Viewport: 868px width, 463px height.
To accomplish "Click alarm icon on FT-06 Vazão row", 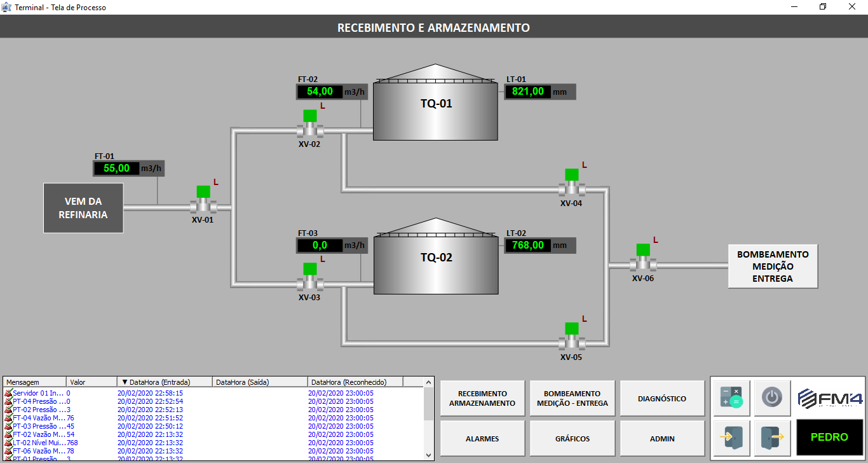I will pos(8,451).
